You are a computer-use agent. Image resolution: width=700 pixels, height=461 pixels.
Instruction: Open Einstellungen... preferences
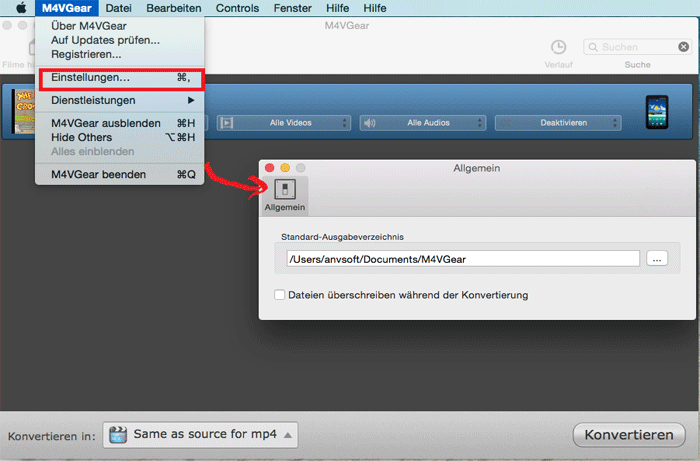point(121,78)
